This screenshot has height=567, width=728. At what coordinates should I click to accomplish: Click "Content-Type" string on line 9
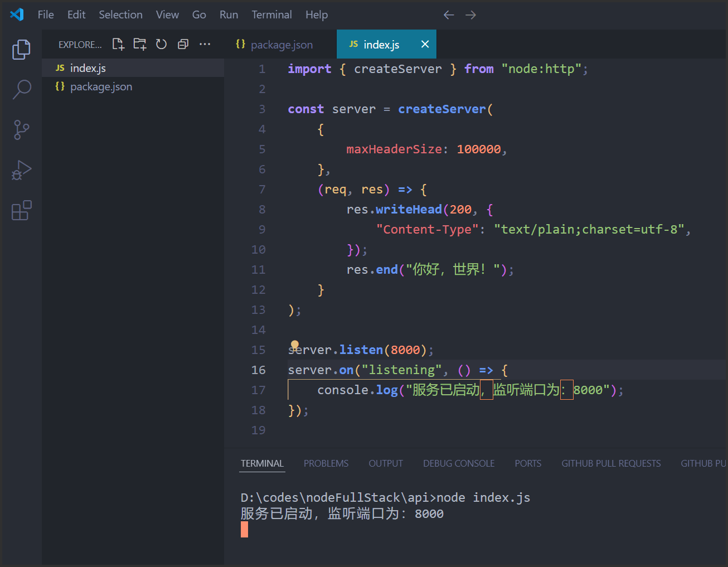pyautogui.click(x=427, y=229)
